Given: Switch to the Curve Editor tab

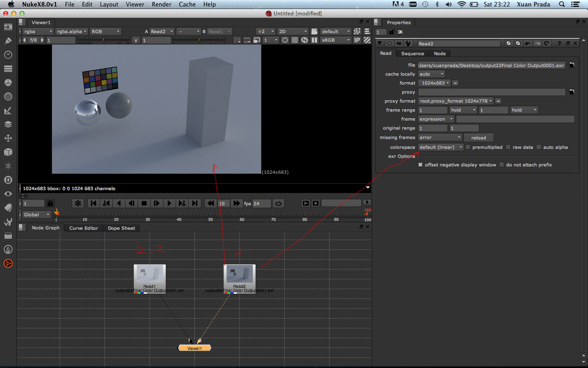Looking at the screenshot, I should 84,228.
